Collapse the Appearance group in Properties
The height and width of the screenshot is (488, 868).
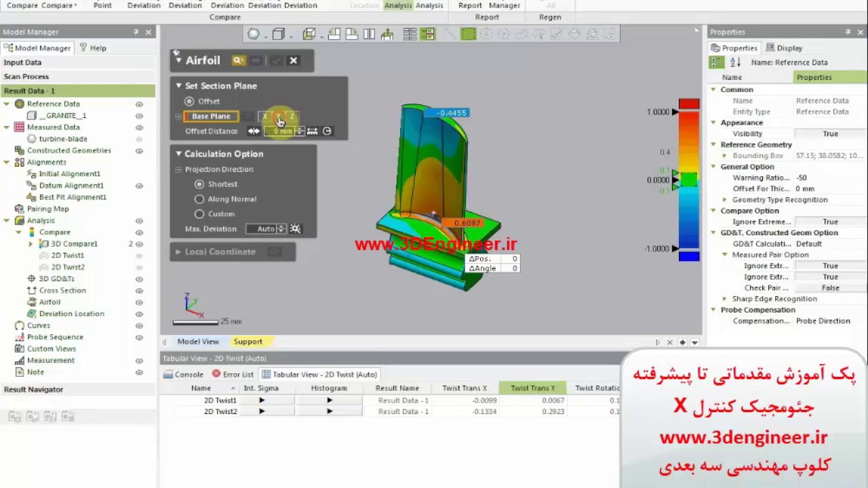point(713,123)
